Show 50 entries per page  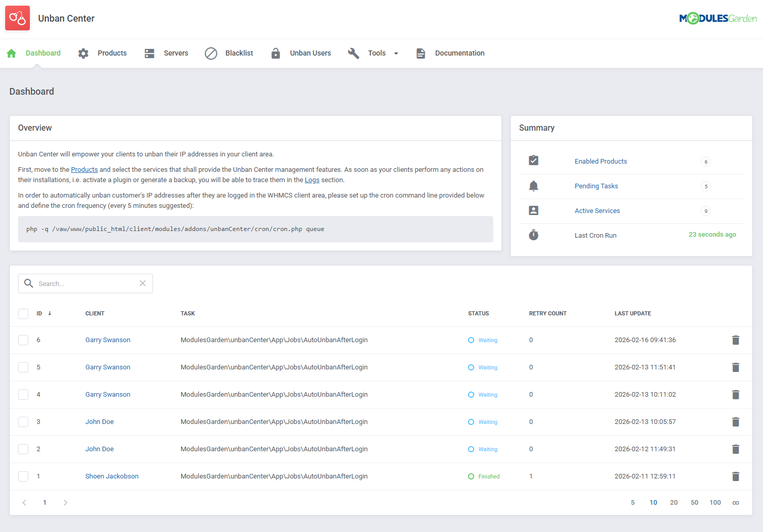[x=695, y=503]
